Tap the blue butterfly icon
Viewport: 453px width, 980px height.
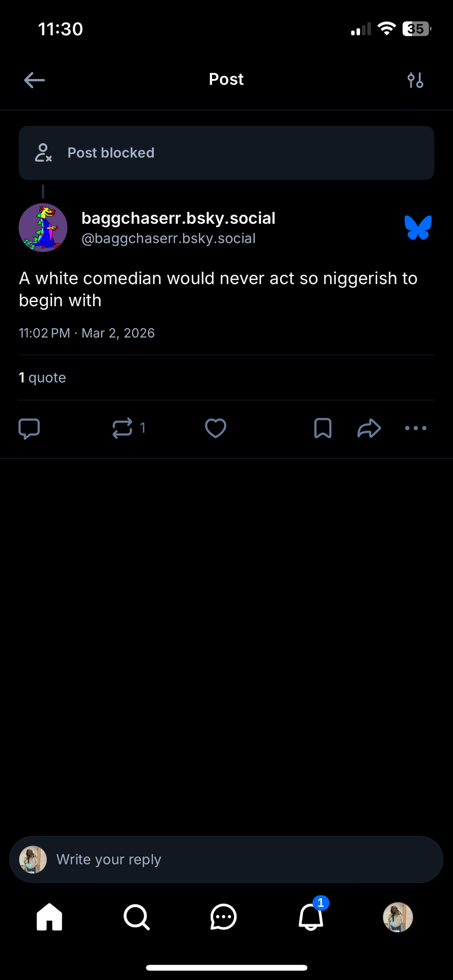[x=418, y=228]
